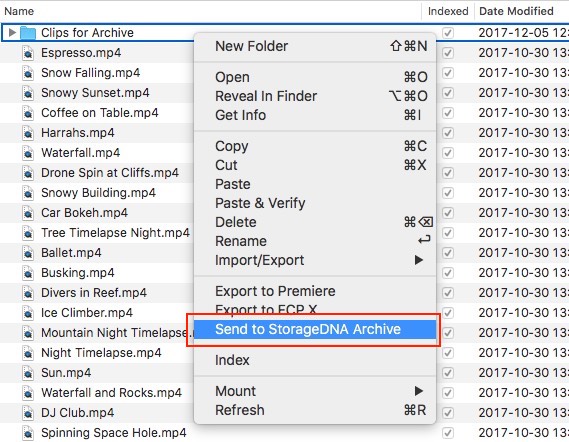Select the Espresso.mp4 file icon
Screen dimensions: 569x442
coord(28,53)
